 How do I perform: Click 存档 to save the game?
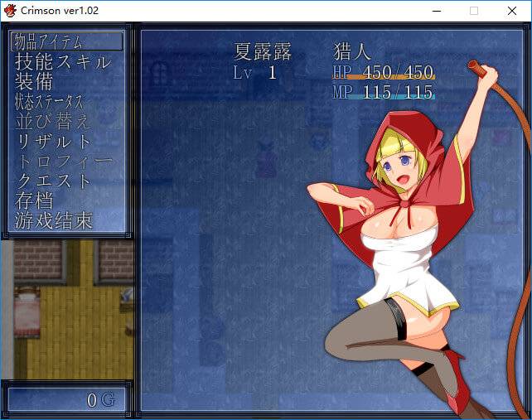pos(34,200)
